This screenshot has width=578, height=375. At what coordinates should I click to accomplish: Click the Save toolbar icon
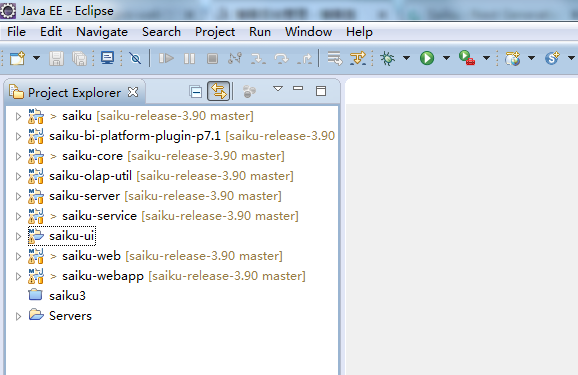56,58
